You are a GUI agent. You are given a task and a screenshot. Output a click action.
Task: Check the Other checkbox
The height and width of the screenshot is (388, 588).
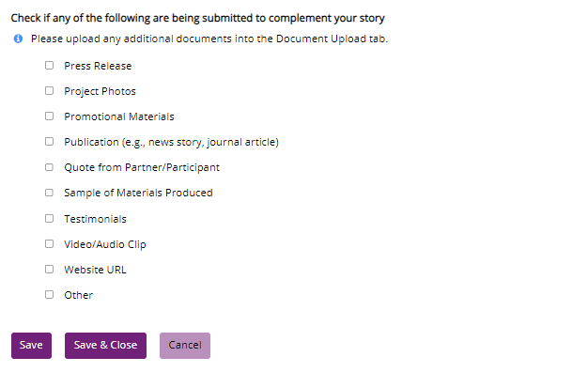[49, 294]
